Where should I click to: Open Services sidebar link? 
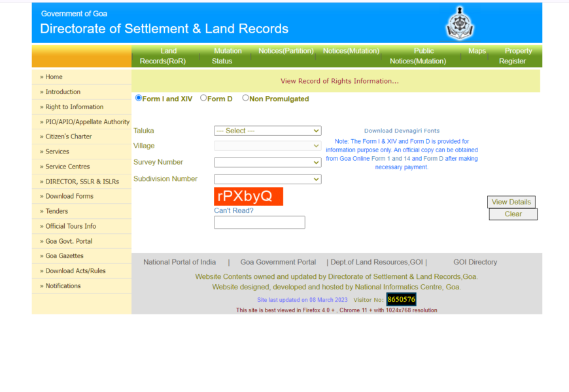coord(57,152)
